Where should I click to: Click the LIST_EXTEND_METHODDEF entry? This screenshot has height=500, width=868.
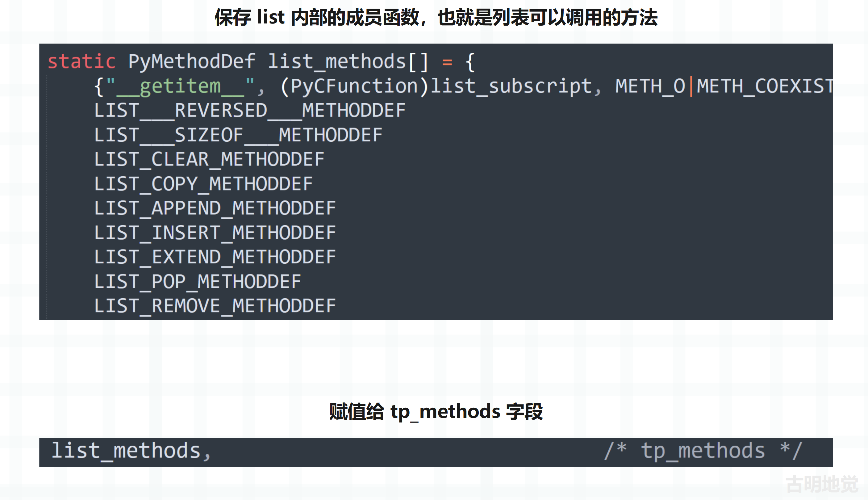point(215,257)
